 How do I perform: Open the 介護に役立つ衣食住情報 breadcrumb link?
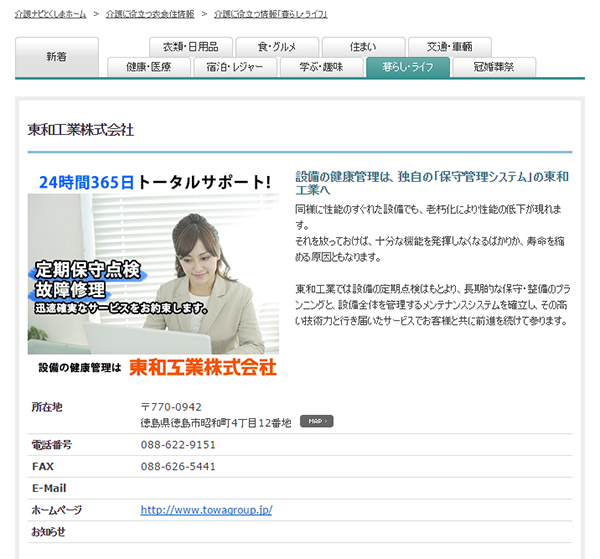(x=150, y=15)
